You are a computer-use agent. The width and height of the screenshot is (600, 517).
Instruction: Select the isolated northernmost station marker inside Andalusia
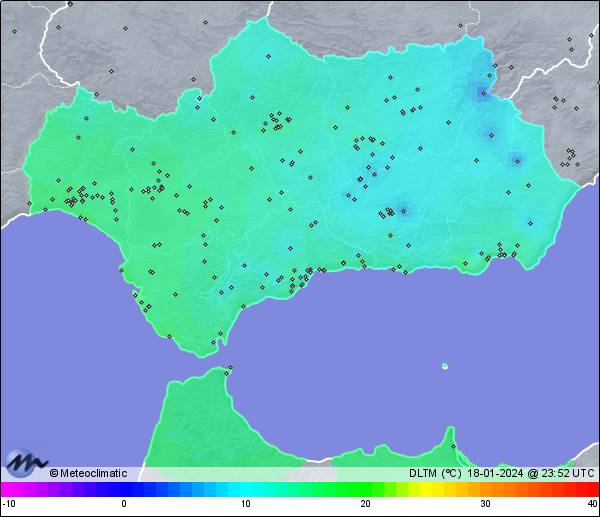pyautogui.click(x=269, y=56)
